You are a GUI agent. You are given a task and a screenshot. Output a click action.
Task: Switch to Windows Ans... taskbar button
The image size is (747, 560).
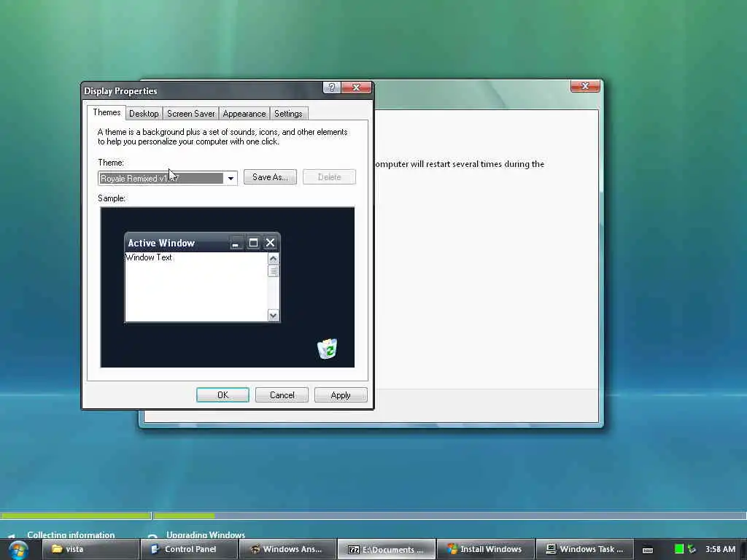[288, 549]
